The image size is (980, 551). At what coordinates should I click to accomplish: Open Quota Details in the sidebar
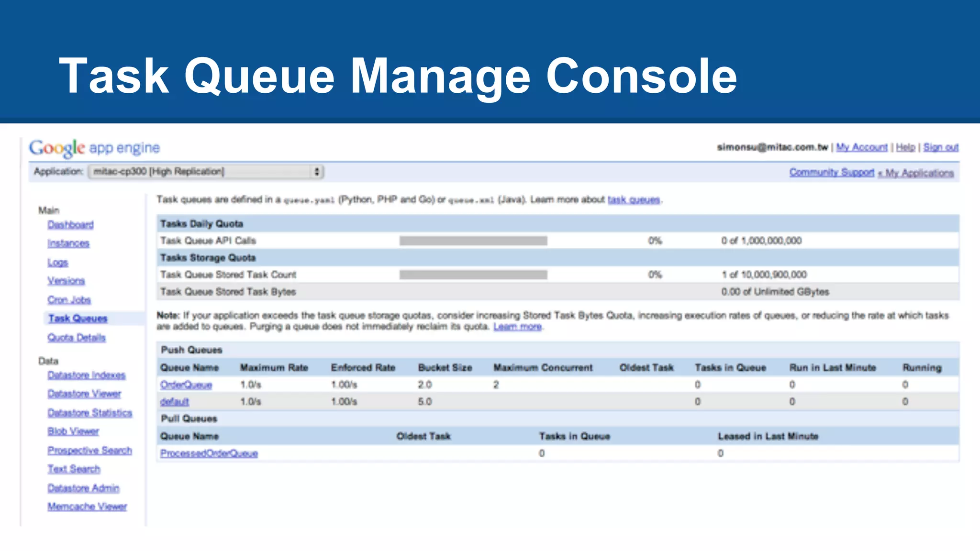click(x=77, y=338)
